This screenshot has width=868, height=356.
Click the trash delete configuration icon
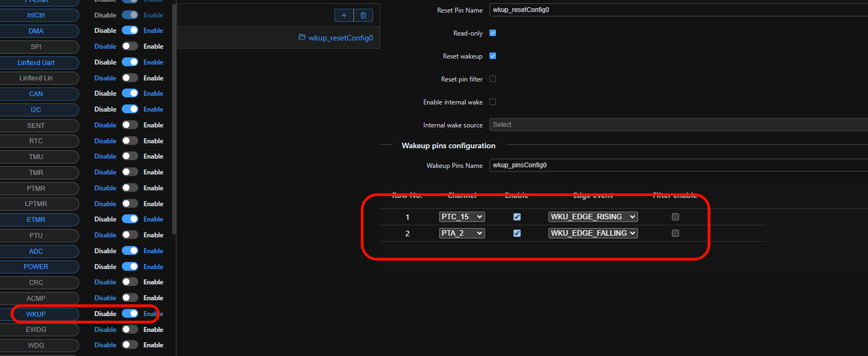coord(363,15)
